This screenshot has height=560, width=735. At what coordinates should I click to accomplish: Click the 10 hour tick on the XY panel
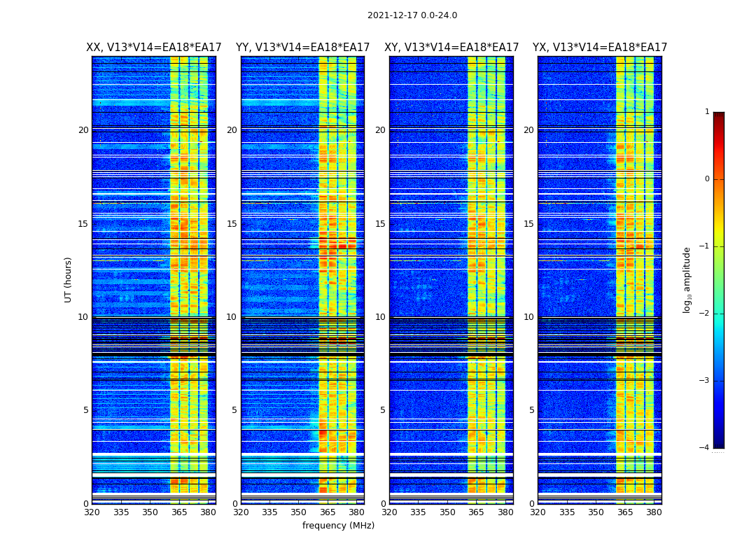coord(380,317)
